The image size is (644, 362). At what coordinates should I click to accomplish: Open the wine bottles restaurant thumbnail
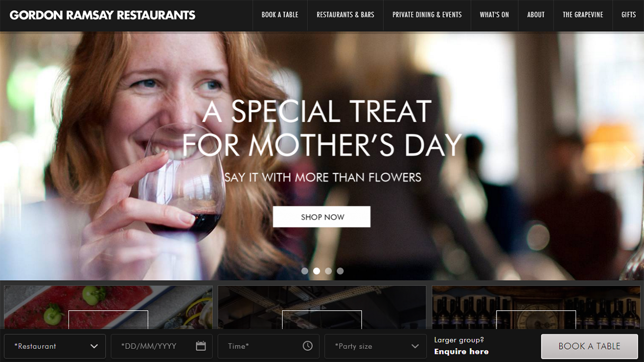(x=536, y=308)
